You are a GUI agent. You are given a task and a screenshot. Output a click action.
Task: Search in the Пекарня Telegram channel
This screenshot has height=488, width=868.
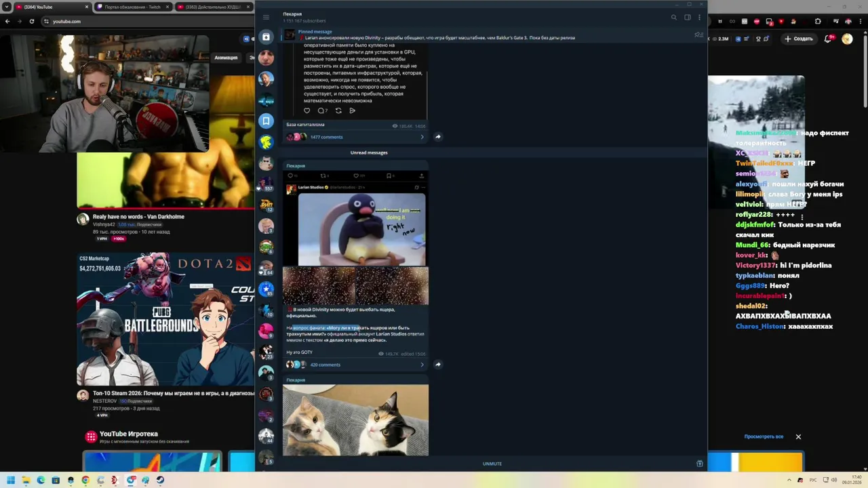[673, 17]
